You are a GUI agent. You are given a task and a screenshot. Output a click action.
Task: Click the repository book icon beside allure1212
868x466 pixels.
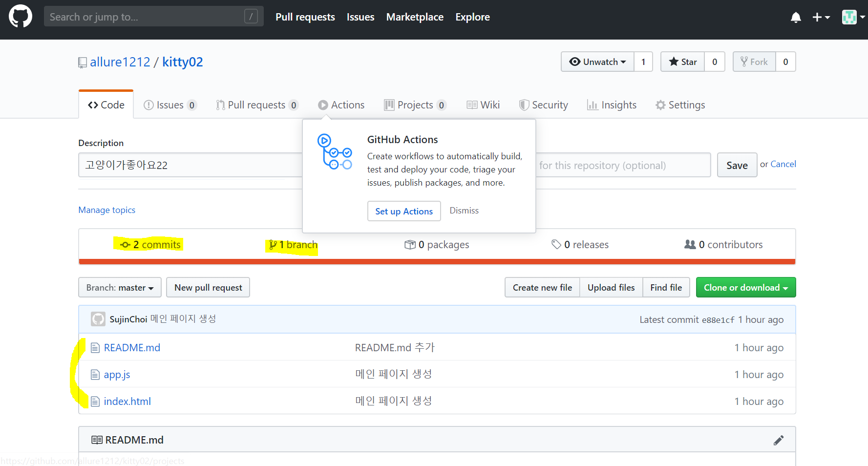[x=83, y=63]
